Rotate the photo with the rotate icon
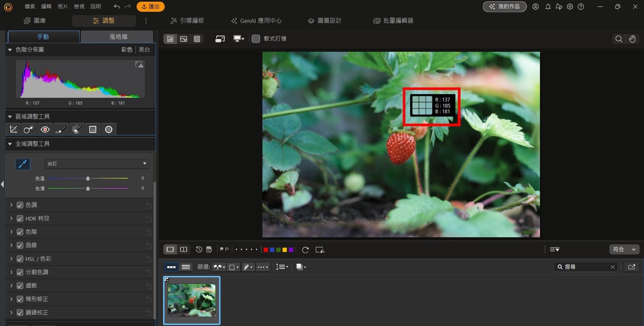This screenshot has width=644, height=326. (305, 249)
